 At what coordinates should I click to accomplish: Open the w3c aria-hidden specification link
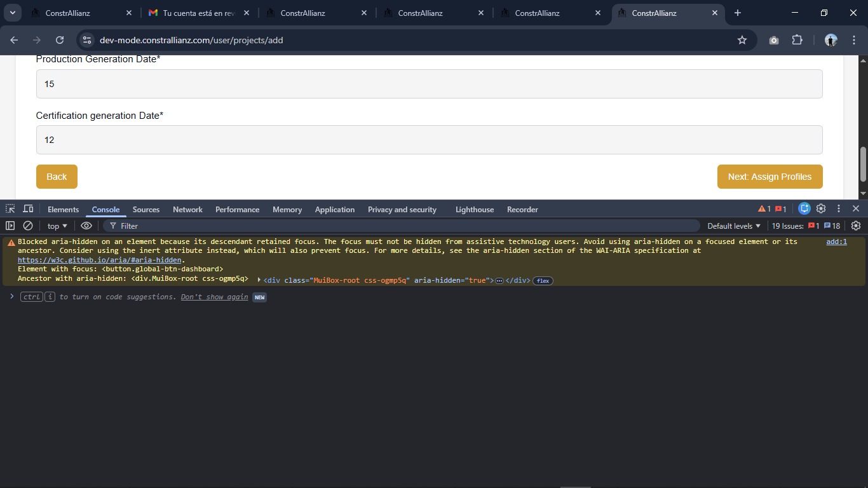pos(100,260)
